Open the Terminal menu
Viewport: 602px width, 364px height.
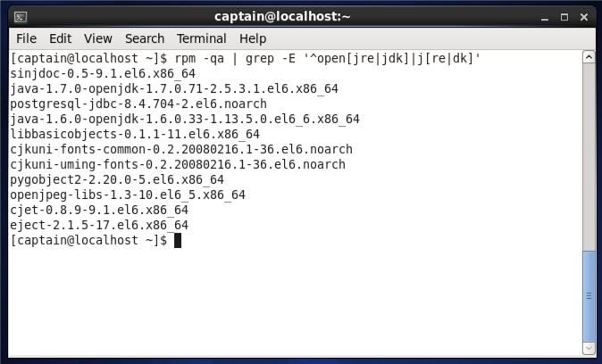(x=201, y=38)
